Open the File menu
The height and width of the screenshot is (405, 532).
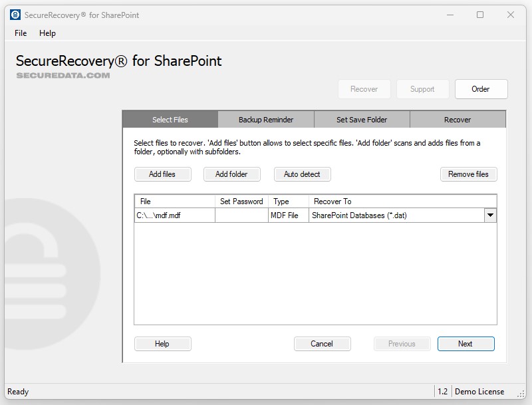coord(21,33)
